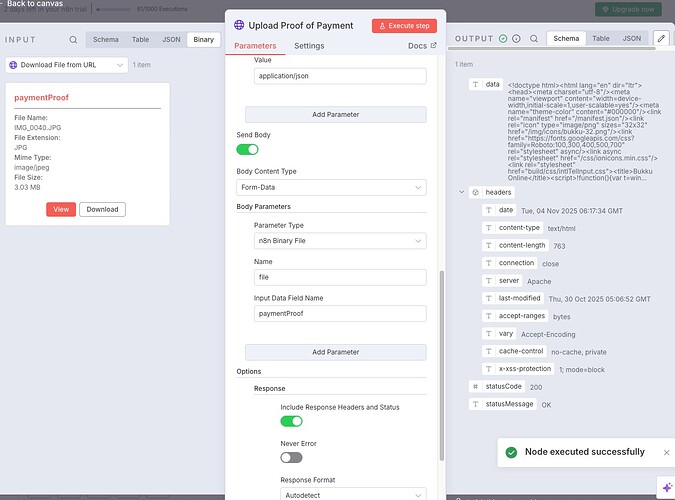Select the input Binary view tab

click(203, 40)
